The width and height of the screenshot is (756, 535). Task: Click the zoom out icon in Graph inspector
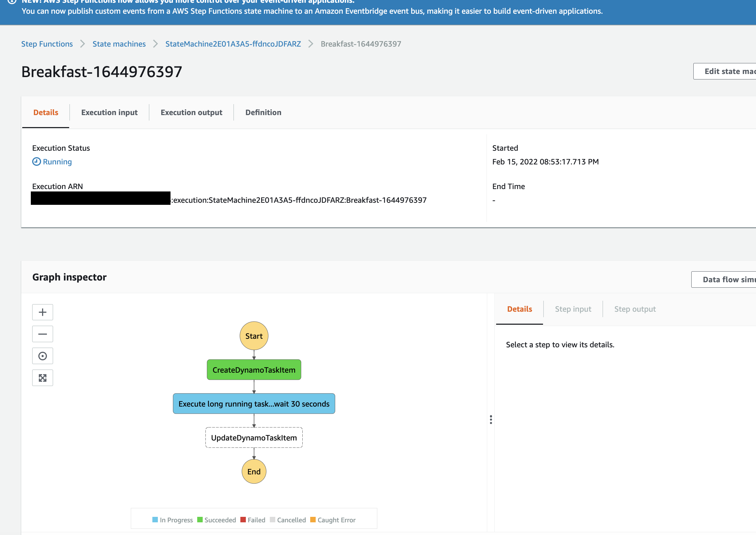tap(43, 334)
